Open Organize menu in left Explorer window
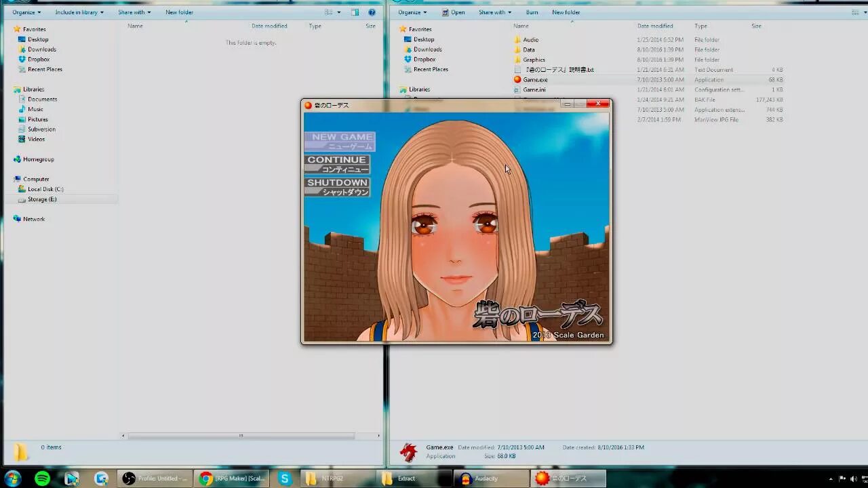Screen dimensions: 868x488 click(x=26, y=12)
